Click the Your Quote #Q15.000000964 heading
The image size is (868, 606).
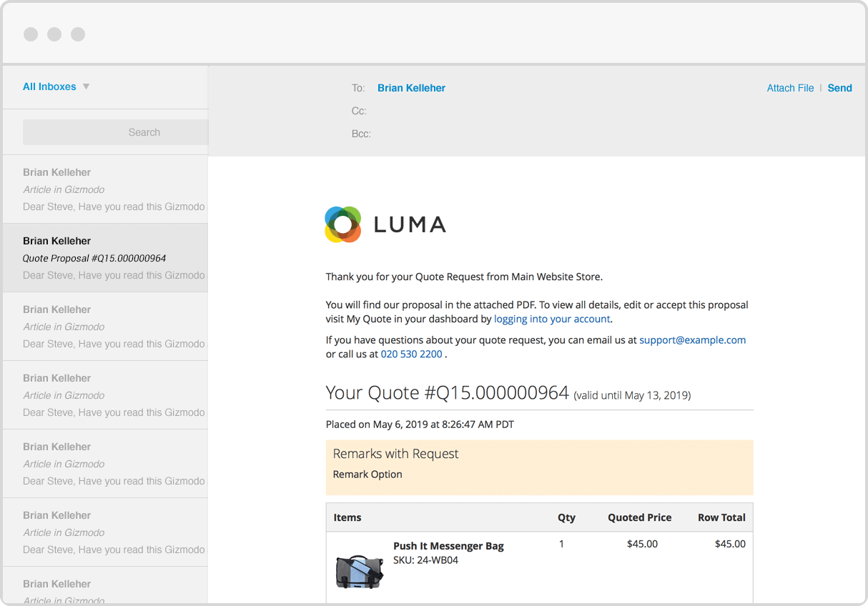click(447, 392)
